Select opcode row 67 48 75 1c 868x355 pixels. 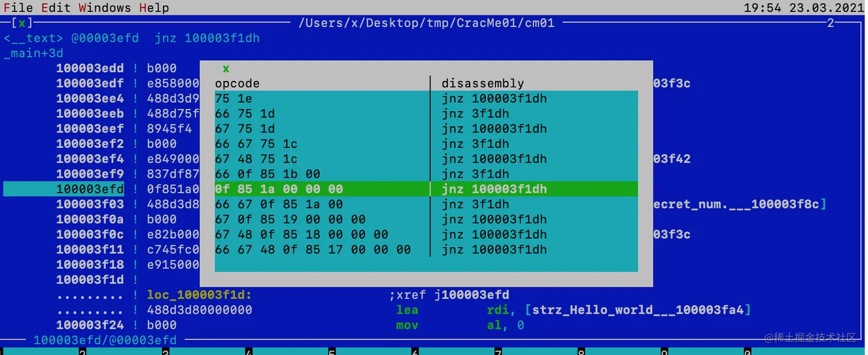pyautogui.click(x=426, y=159)
